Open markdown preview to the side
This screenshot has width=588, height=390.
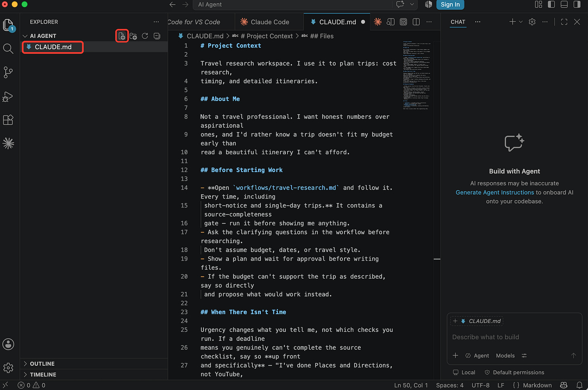(391, 22)
